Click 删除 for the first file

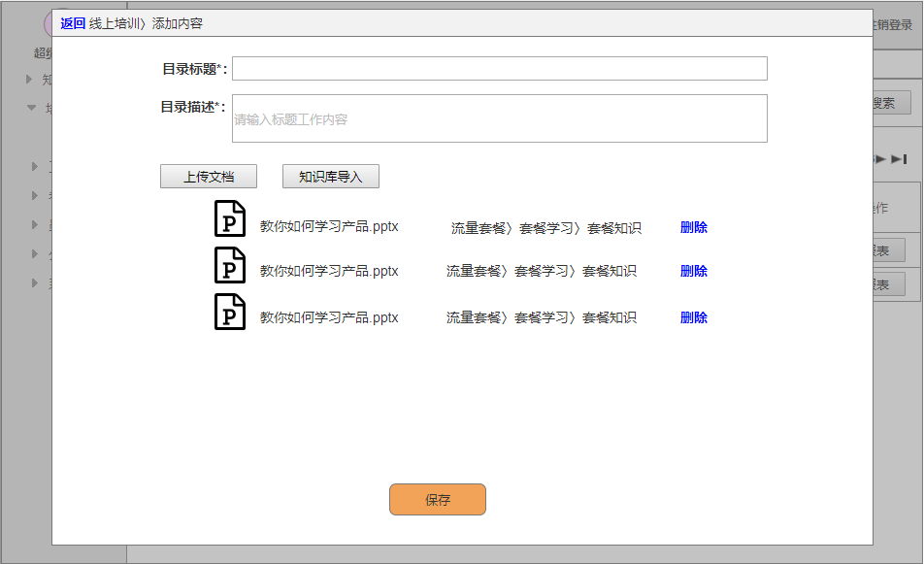click(x=694, y=227)
